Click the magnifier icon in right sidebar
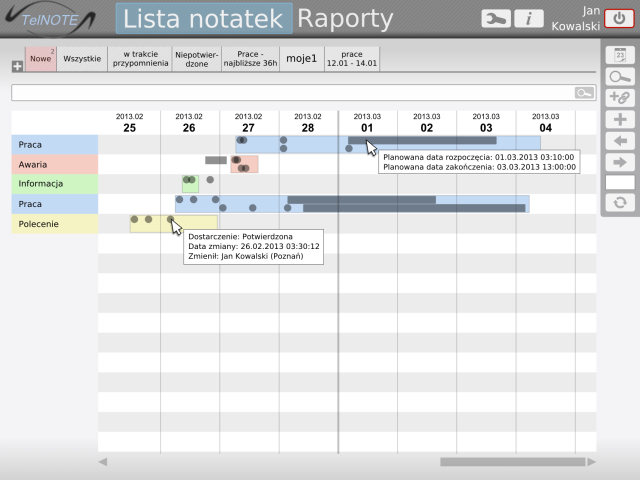This screenshot has width=640, height=480. pos(620,77)
